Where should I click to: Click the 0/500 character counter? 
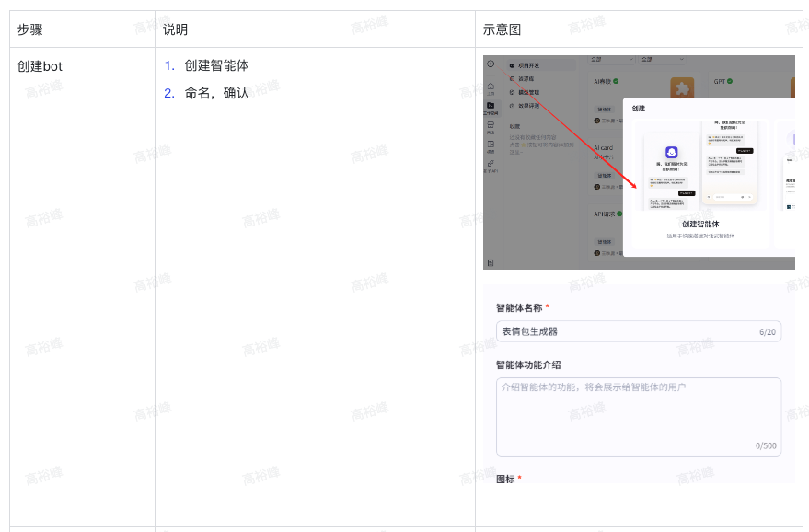coord(766,445)
